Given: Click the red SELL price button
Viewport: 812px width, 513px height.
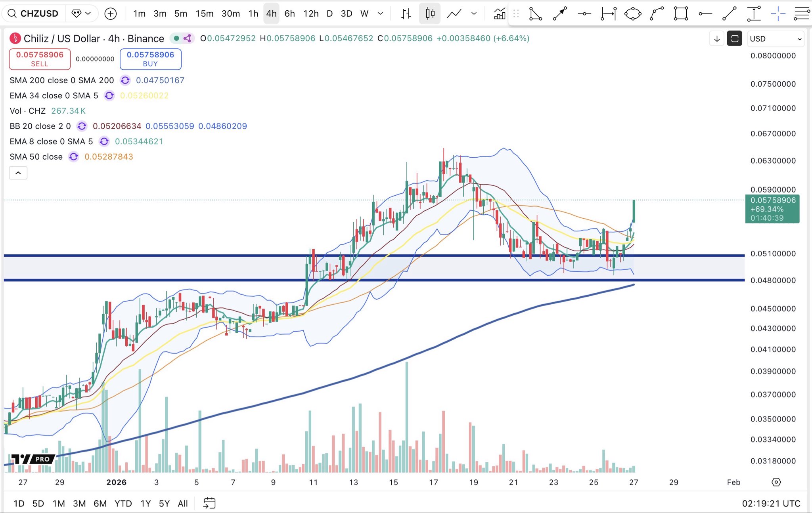Looking at the screenshot, I should (40, 59).
